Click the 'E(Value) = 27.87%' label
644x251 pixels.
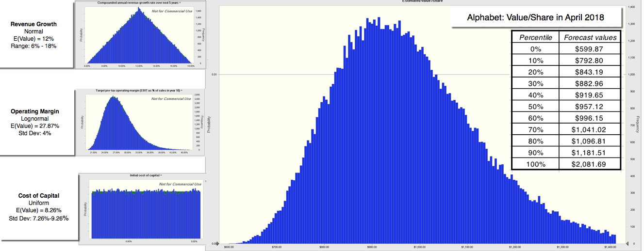pos(34,126)
